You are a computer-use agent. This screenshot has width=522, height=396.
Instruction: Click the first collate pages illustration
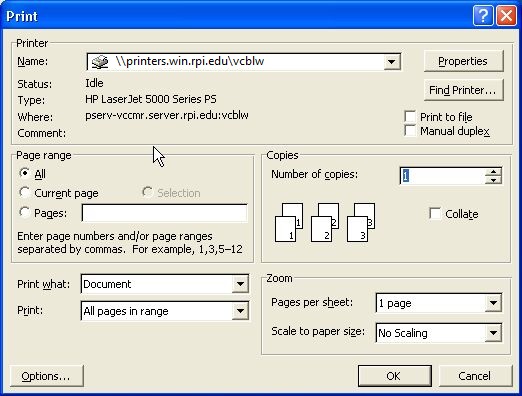(289, 222)
